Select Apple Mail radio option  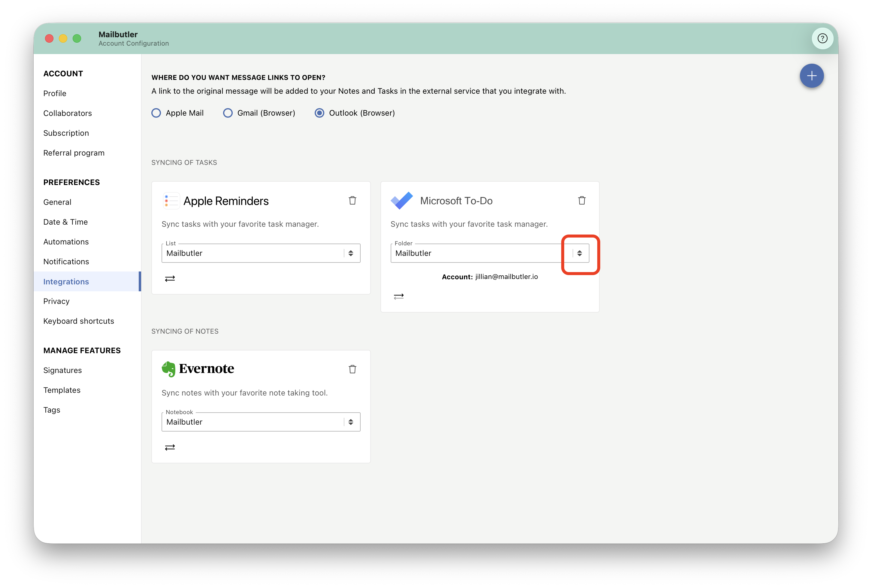pos(156,113)
